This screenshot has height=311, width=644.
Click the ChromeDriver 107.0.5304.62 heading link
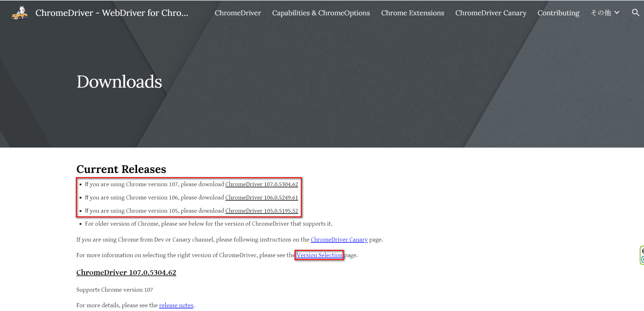126,272
